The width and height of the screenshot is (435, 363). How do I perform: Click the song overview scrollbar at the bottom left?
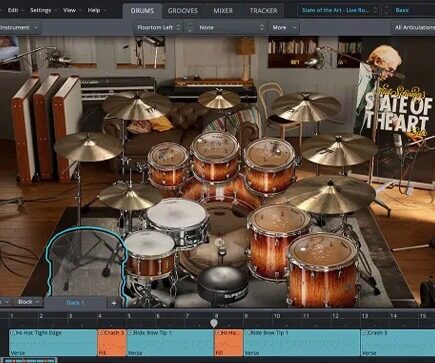(28, 360)
